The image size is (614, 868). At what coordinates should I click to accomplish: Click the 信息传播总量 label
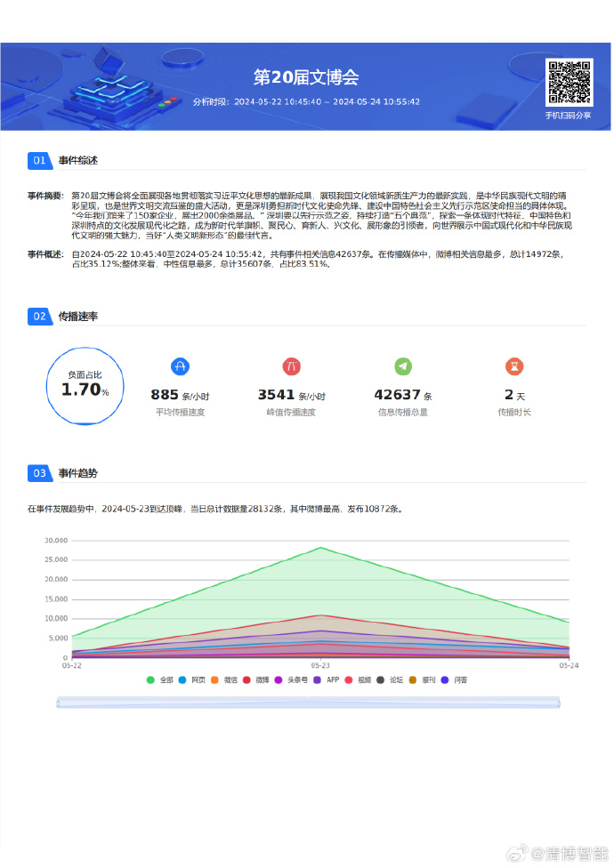(403, 413)
